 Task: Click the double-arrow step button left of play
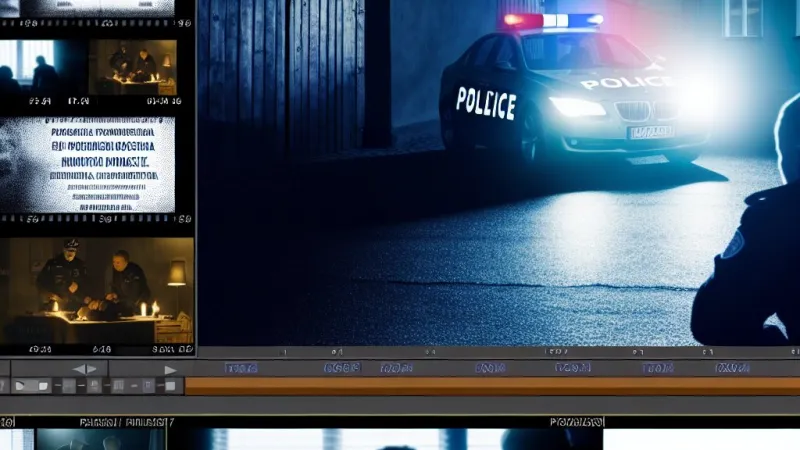[85, 369]
